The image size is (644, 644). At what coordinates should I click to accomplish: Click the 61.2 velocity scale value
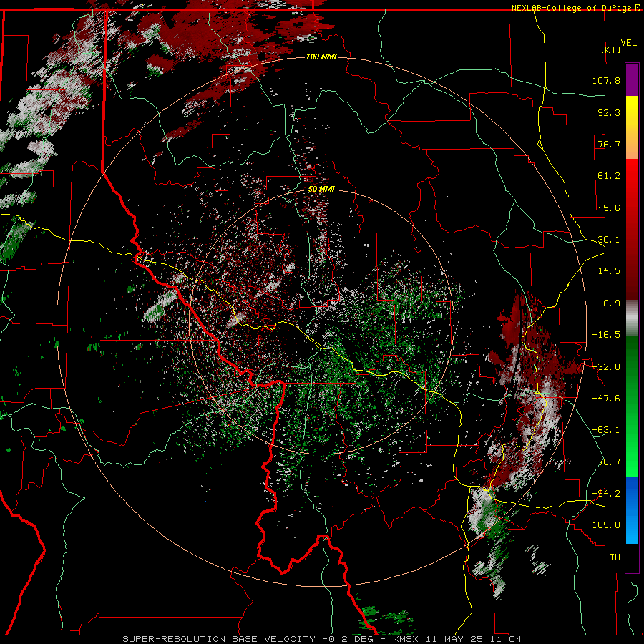pyautogui.click(x=609, y=176)
